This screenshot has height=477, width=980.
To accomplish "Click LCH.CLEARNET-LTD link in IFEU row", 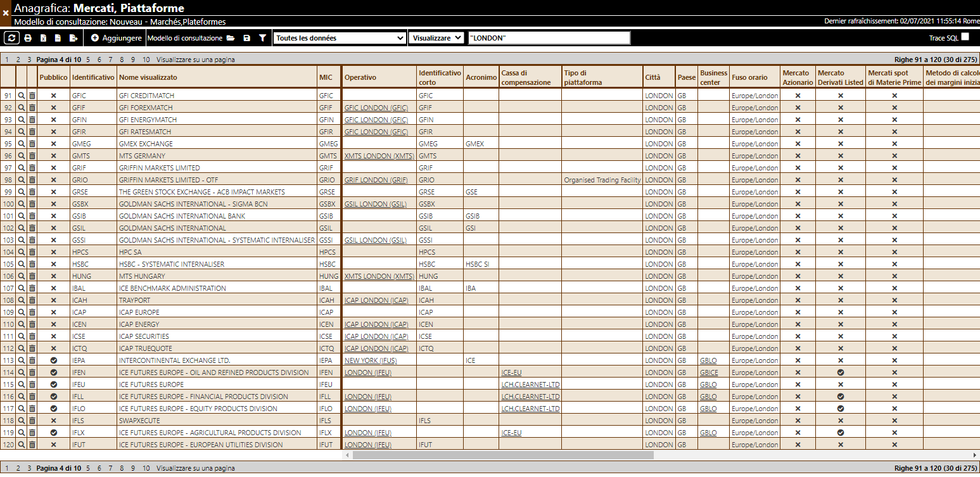I will point(530,385).
